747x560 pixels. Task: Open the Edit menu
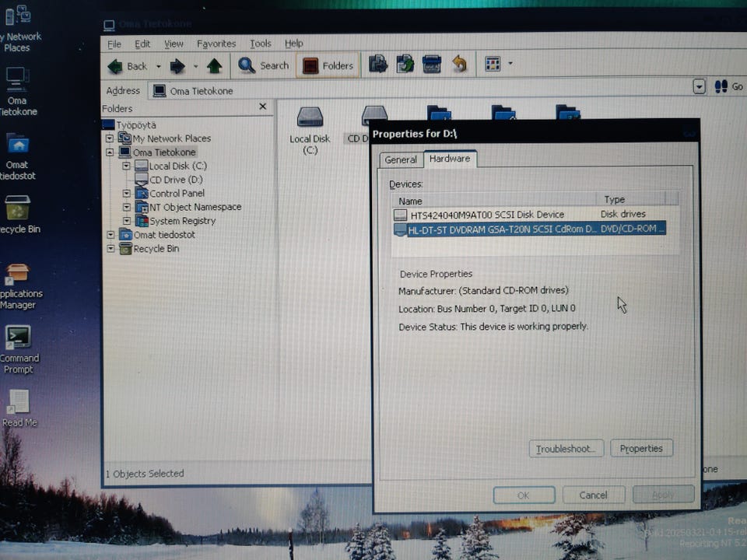pyautogui.click(x=142, y=44)
